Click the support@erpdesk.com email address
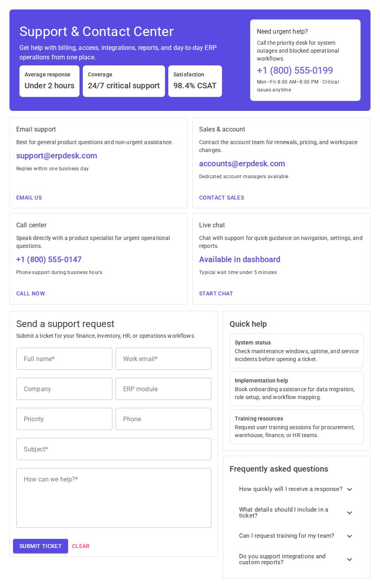 pos(56,156)
